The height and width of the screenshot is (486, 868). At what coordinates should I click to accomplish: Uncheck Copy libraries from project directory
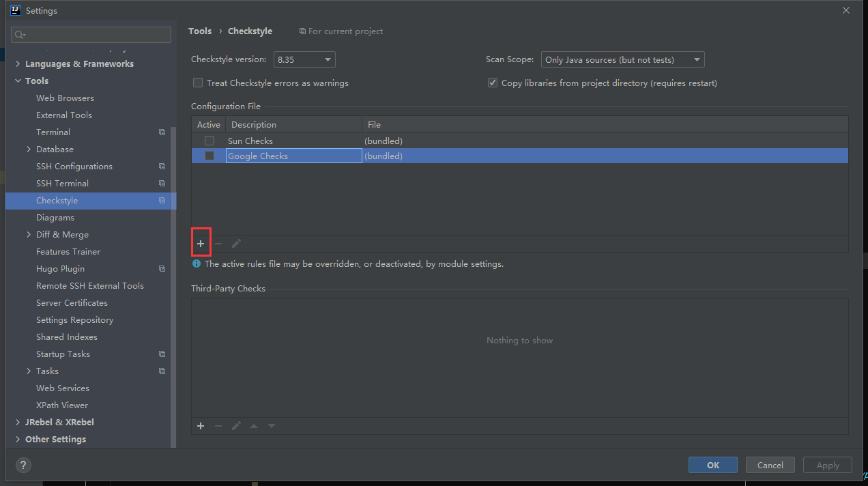point(493,83)
